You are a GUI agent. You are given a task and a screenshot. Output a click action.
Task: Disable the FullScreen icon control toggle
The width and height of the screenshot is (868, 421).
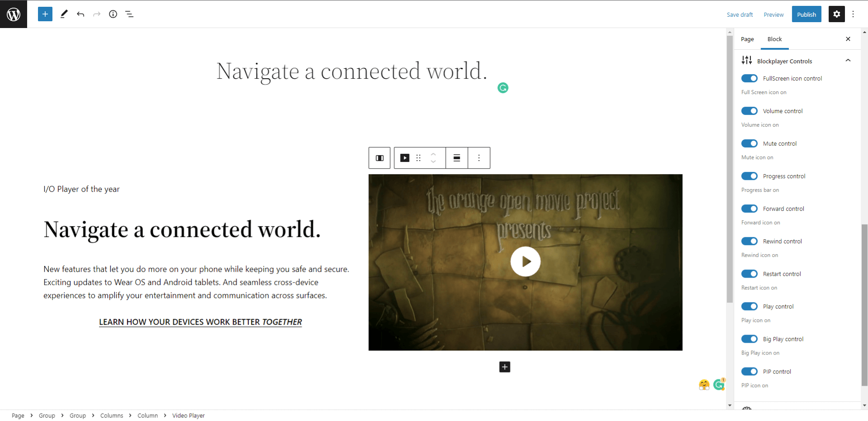pyautogui.click(x=750, y=78)
